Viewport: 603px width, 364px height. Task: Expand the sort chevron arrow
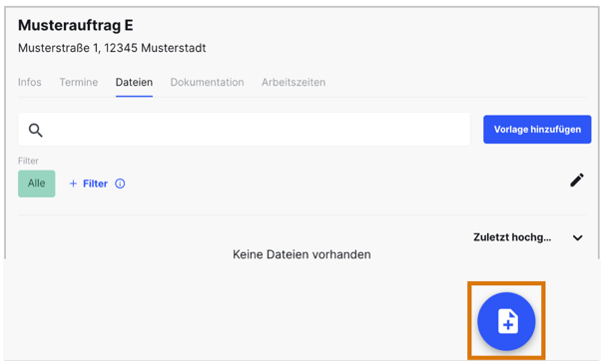pos(577,237)
